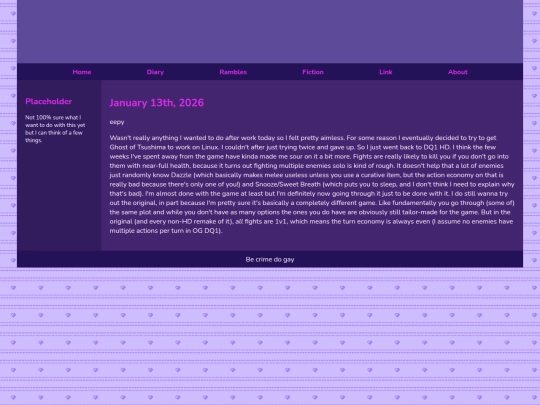The image size is (540, 405).
Task: Click the Placeholder sidebar heading
Action: click(49, 101)
